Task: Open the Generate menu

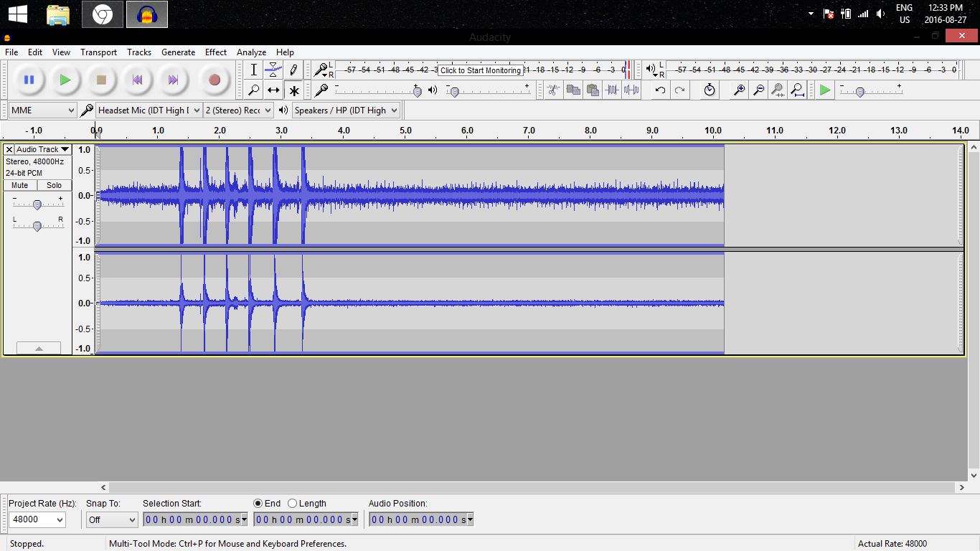Action: (178, 52)
